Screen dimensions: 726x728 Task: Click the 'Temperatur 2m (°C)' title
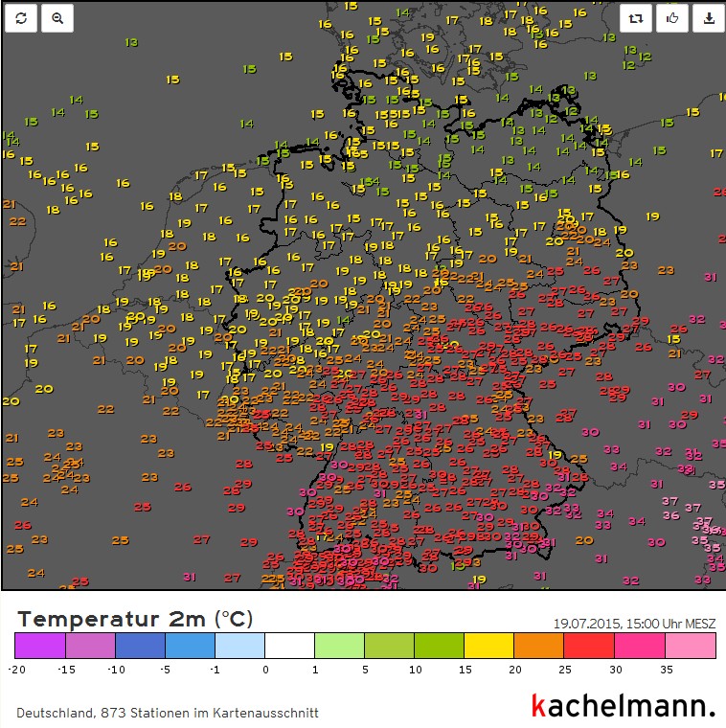coord(135,620)
